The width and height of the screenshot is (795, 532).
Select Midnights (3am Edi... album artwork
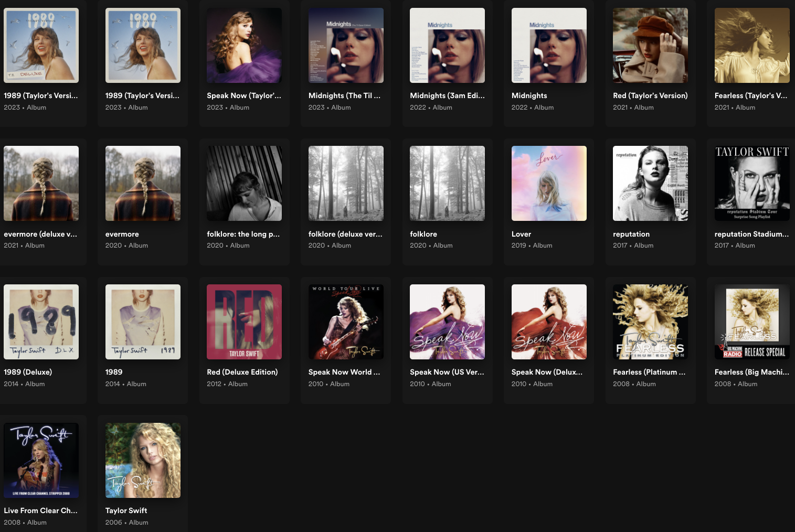[447, 45]
